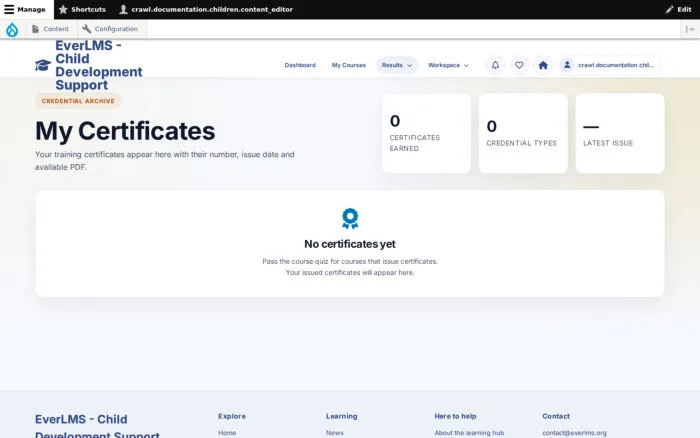Open the News link in footer

click(335, 433)
